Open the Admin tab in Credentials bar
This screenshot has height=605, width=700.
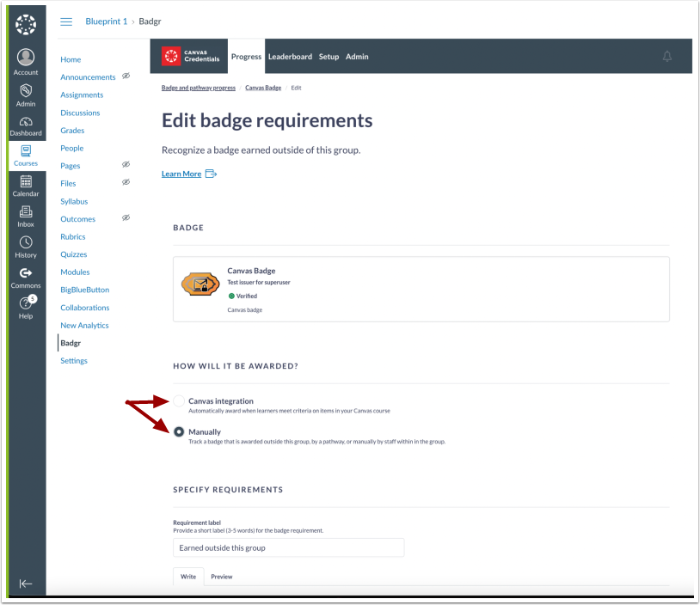(x=357, y=57)
